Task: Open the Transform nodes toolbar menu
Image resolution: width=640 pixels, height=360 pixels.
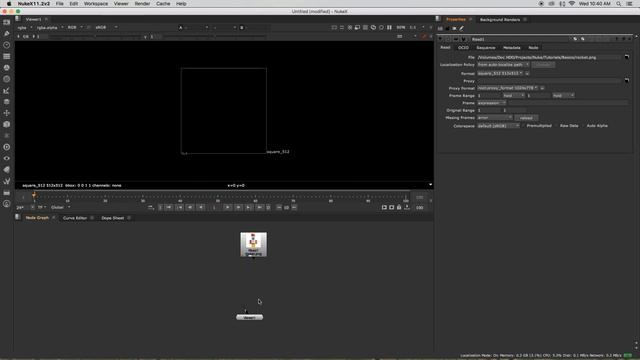Action: click(7, 113)
